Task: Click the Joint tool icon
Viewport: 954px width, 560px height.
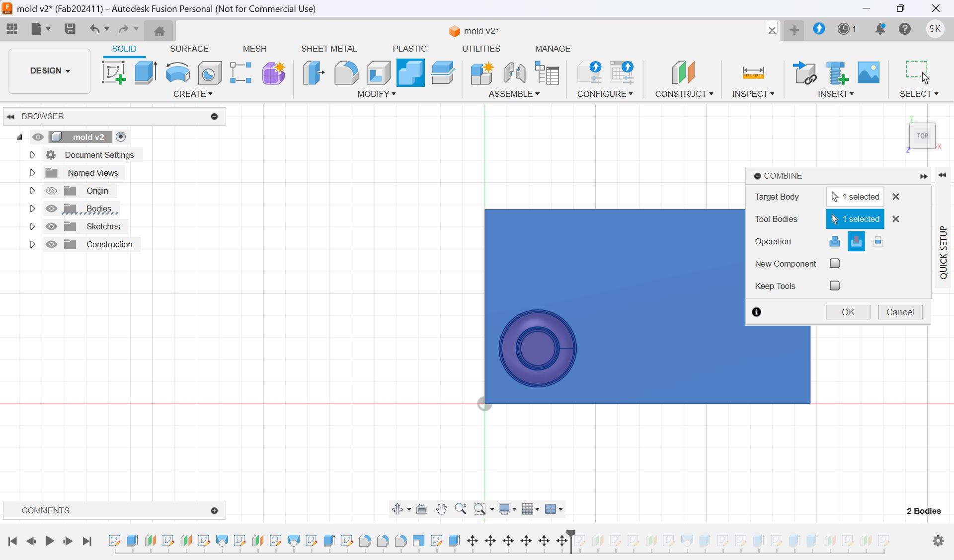Action: tap(515, 72)
